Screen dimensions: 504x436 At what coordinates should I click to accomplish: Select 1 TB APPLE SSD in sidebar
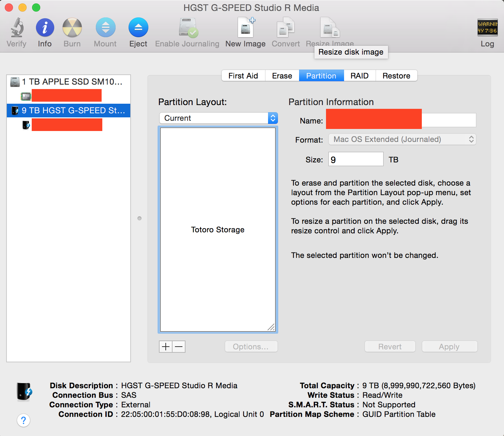69,82
